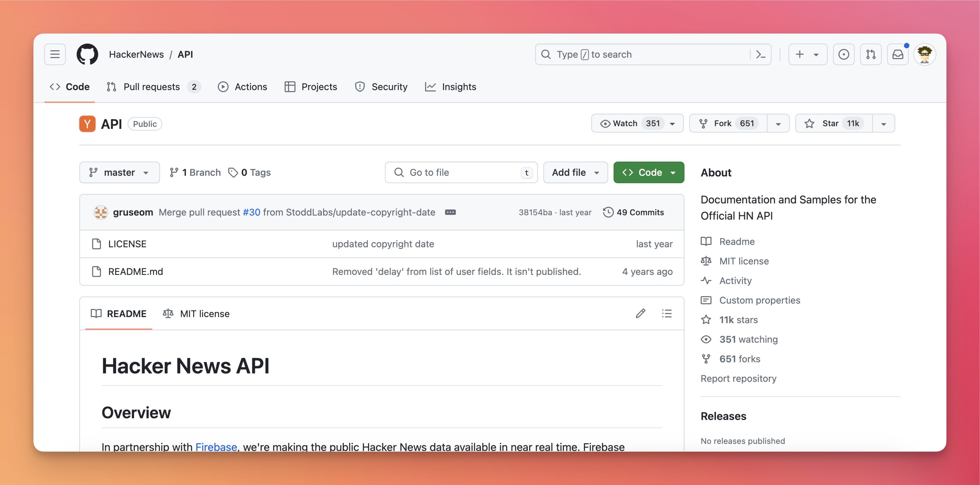This screenshot has height=485, width=980.
Task: Open the Security tab
Action: coord(381,87)
